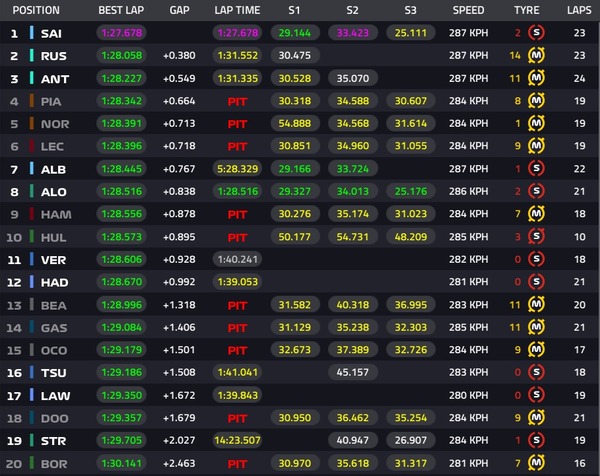The height and width of the screenshot is (476, 600).
Task: Select the TYRE column header
Action: [527, 10]
